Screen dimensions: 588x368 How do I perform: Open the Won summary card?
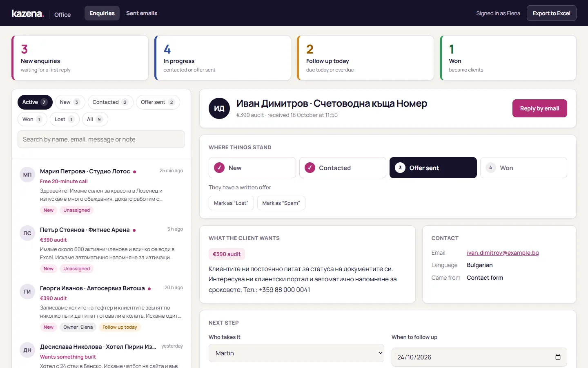click(x=508, y=58)
